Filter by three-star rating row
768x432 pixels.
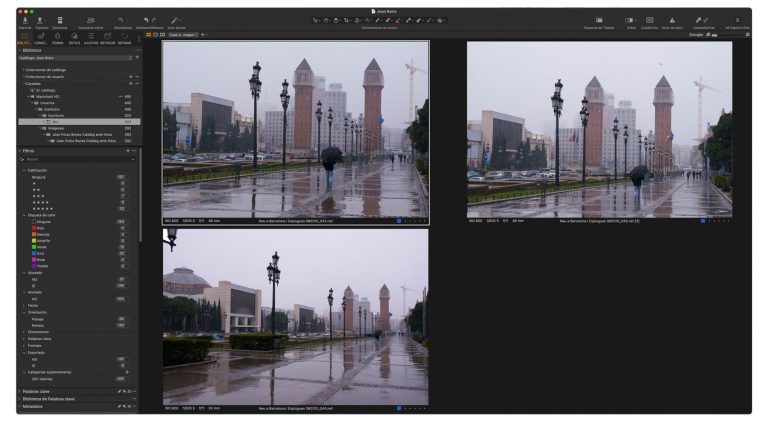(78, 196)
